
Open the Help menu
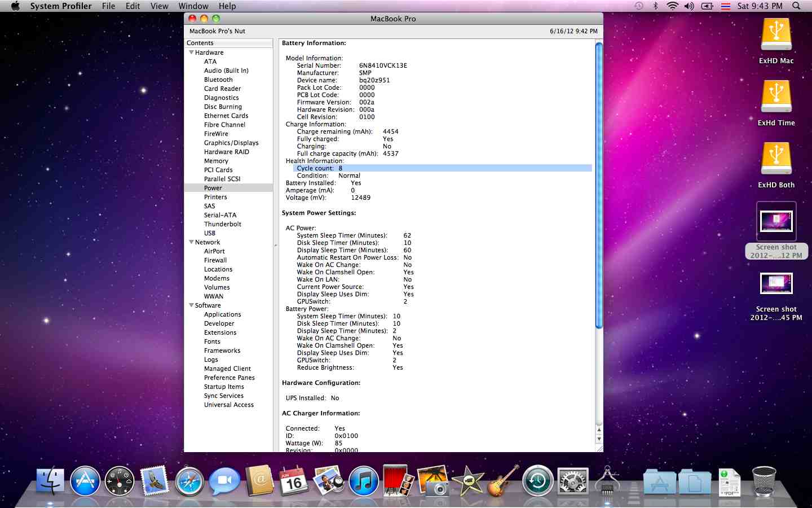tap(227, 6)
